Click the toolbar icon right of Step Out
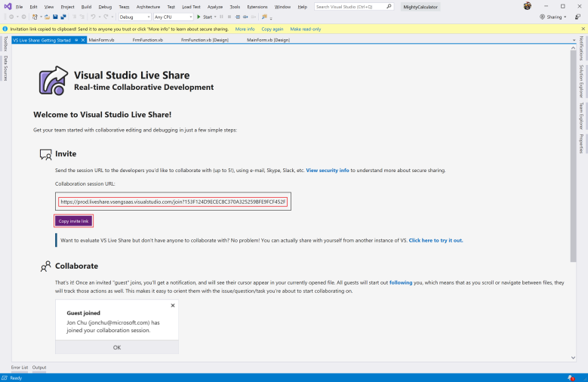This screenshot has height=382, width=588. point(264,17)
